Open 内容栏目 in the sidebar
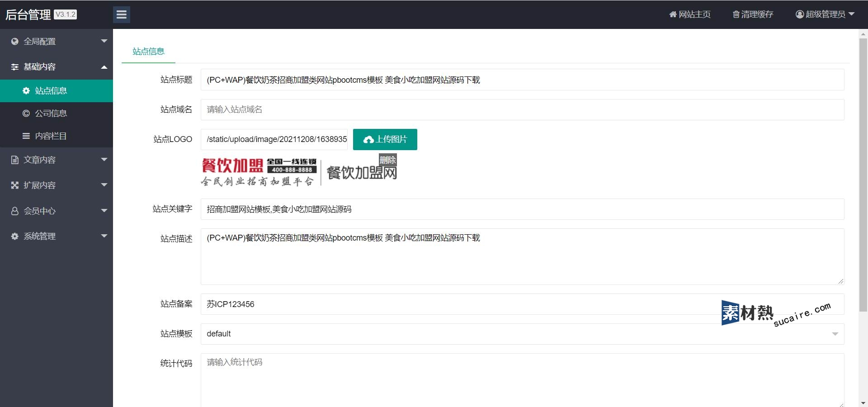868x407 pixels. (57, 136)
